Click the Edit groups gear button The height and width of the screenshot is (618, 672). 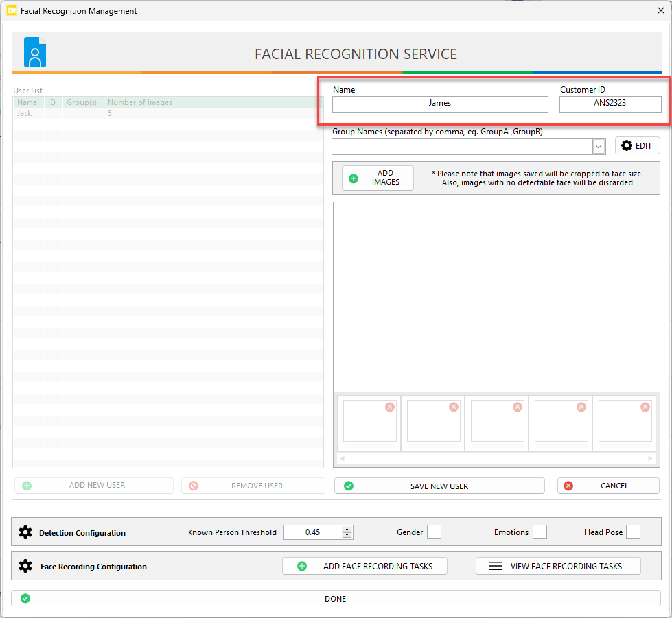pos(637,146)
